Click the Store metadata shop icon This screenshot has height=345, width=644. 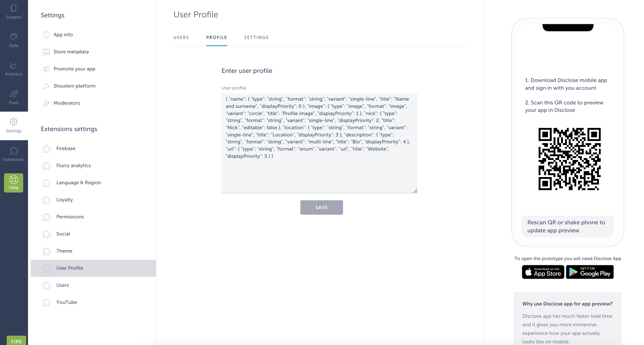coord(46,52)
